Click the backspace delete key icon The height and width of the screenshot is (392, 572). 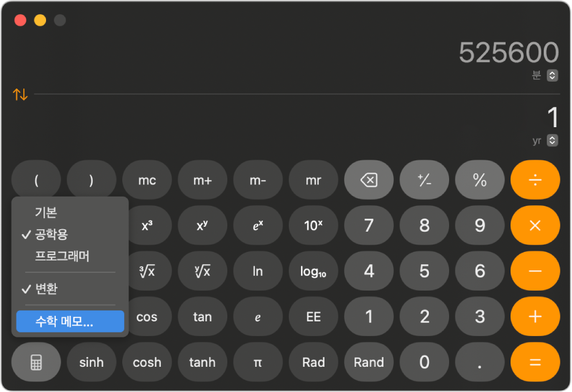tap(369, 180)
